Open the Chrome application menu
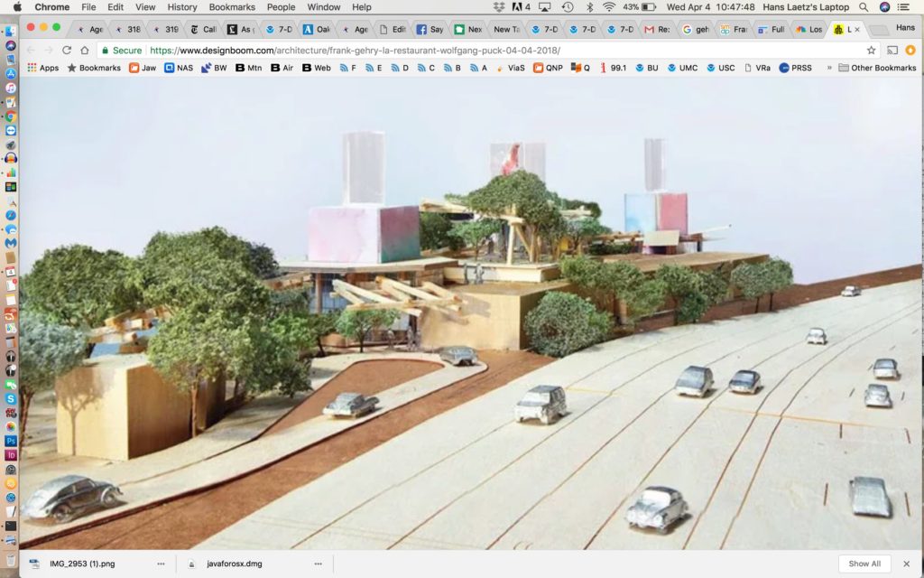 [x=51, y=7]
